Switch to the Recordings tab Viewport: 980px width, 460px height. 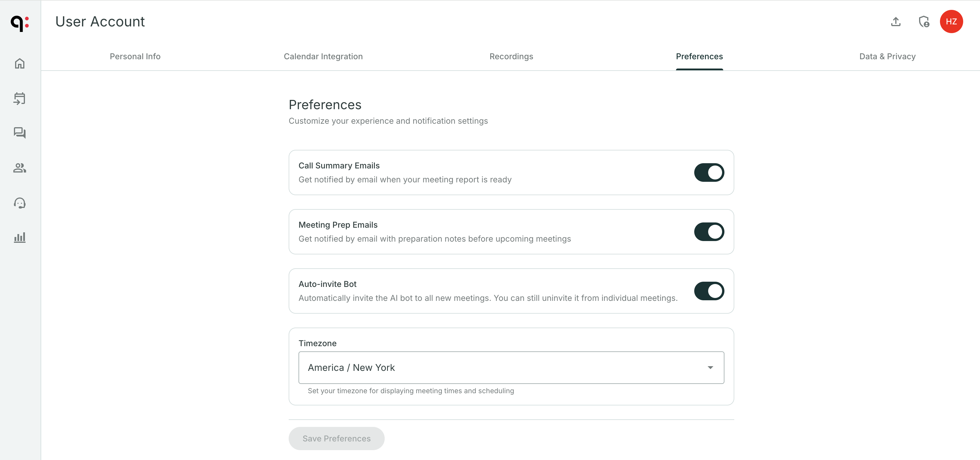[511, 56]
